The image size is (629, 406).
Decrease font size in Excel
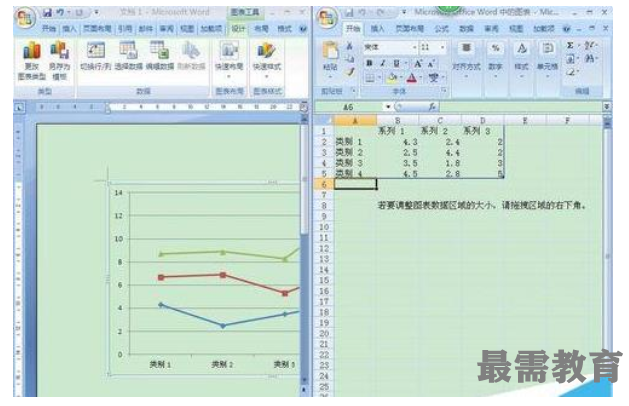point(431,63)
